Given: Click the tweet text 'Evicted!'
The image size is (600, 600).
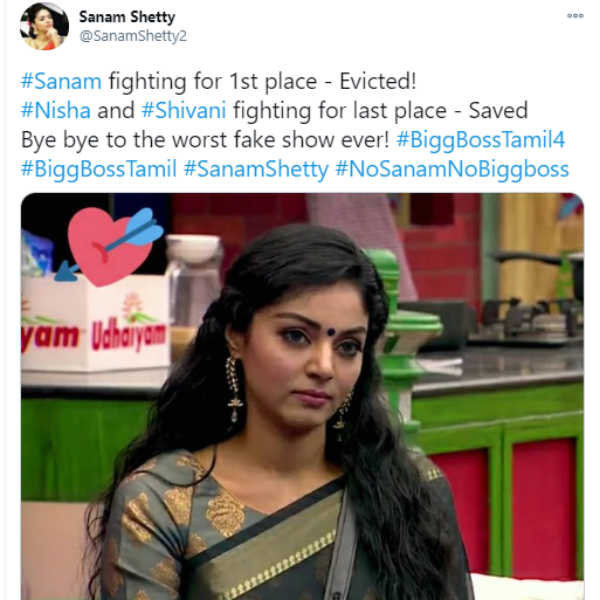Looking at the screenshot, I should pyautogui.click(x=378, y=81).
